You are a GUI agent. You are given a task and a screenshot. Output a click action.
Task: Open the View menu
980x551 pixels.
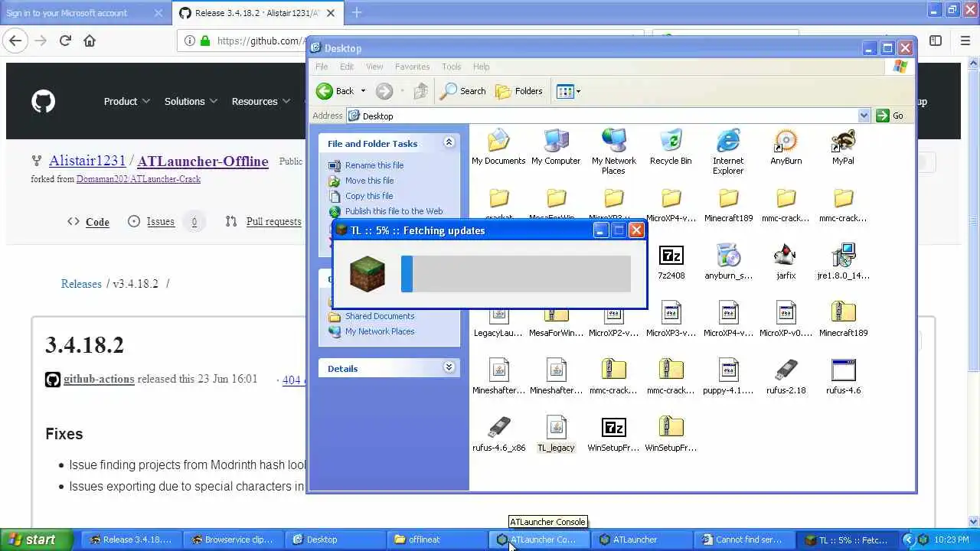[374, 67]
